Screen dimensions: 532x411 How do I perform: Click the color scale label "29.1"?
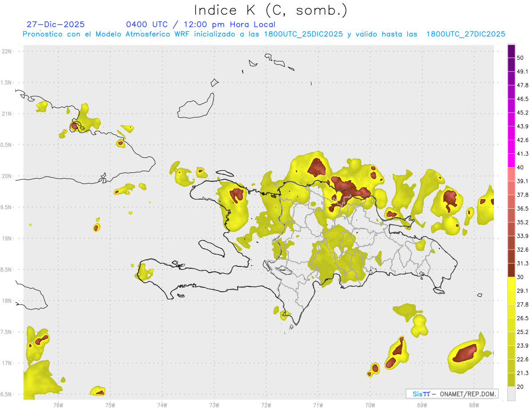523,291
